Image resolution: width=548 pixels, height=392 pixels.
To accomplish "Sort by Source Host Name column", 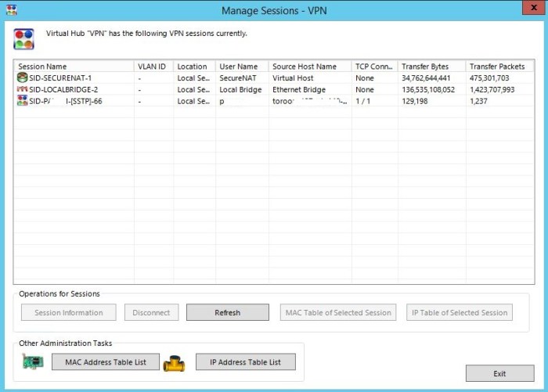I will pos(310,67).
